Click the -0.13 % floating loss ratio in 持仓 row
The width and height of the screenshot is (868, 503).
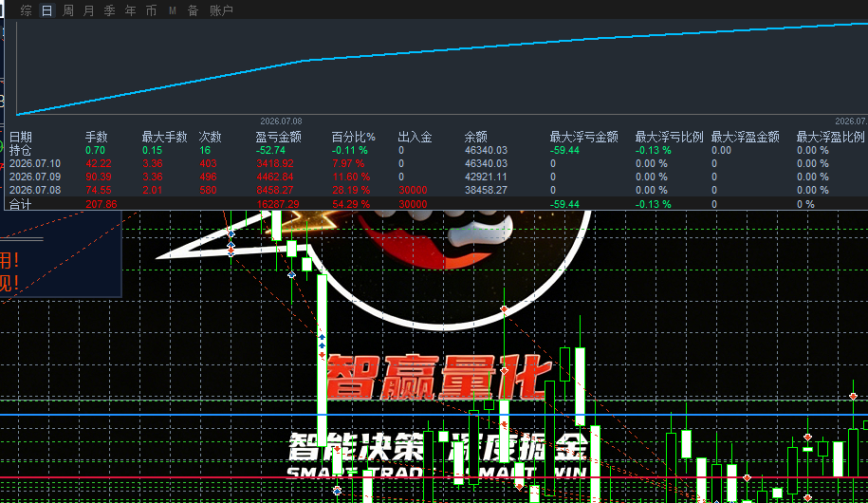[x=654, y=150]
